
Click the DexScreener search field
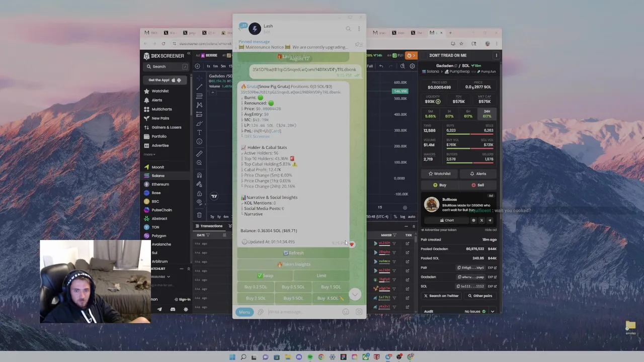coord(165,66)
